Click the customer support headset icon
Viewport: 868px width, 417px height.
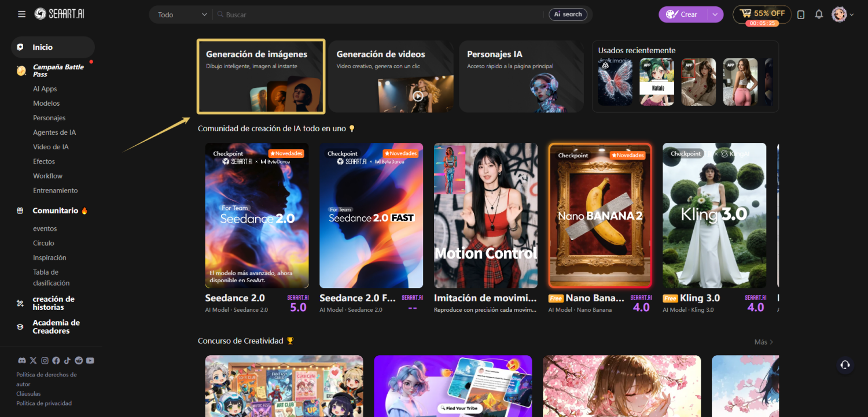[845, 364]
